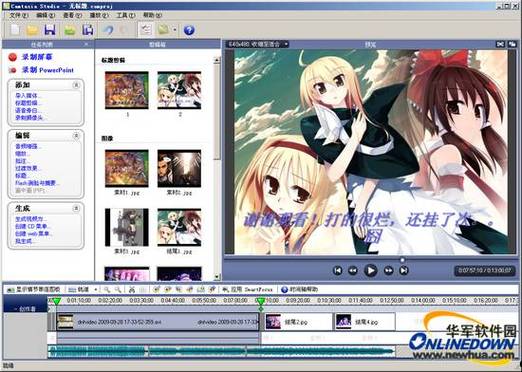The image size is (522, 372).
Task: Click the green import media toolbar icon
Action: pos(70,30)
